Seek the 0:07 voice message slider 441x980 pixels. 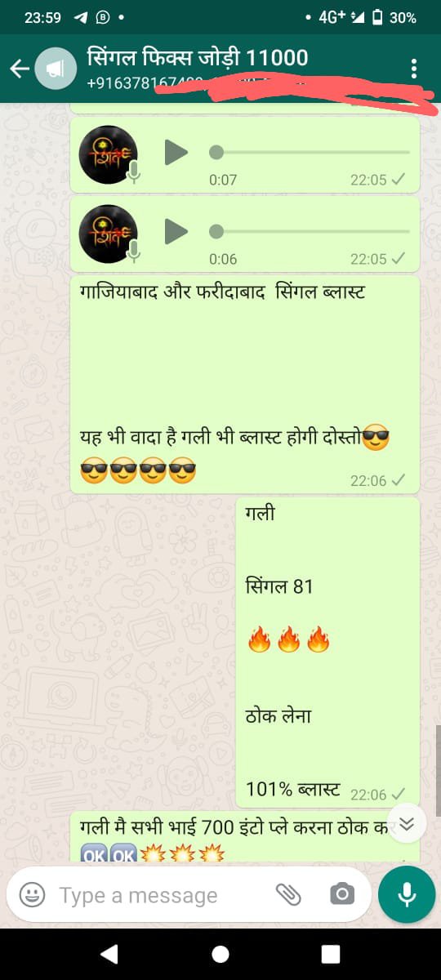coord(309,152)
